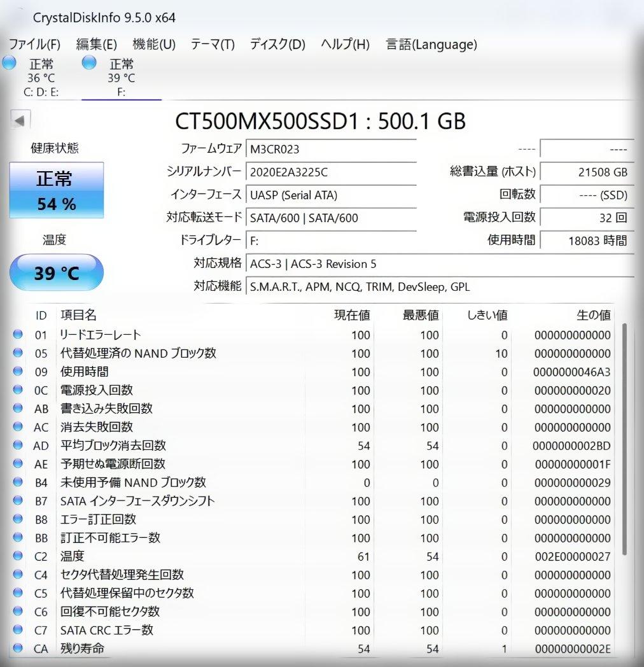Select the C: D: E: disk tab

(x=41, y=78)
